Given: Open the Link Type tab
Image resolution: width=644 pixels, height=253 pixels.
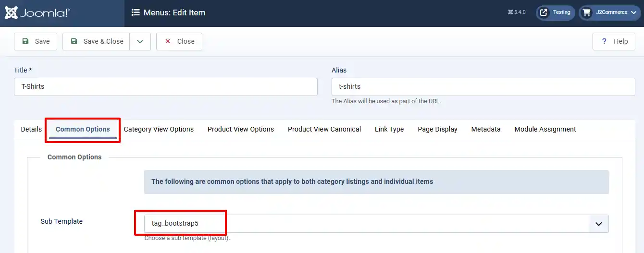Looking at the screenshot, I should (x=389, y=129).
